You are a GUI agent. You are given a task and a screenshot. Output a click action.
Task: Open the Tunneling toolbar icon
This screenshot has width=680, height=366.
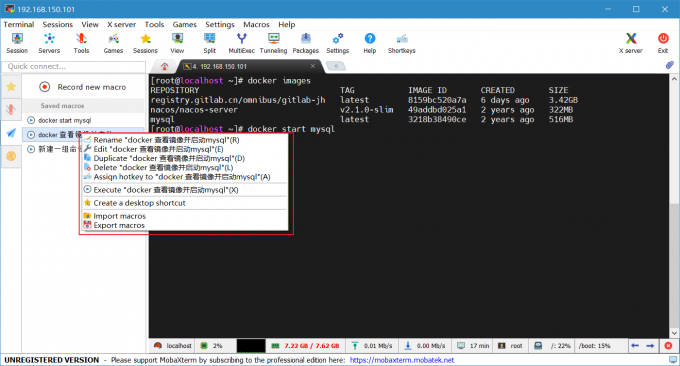point(273,43)
